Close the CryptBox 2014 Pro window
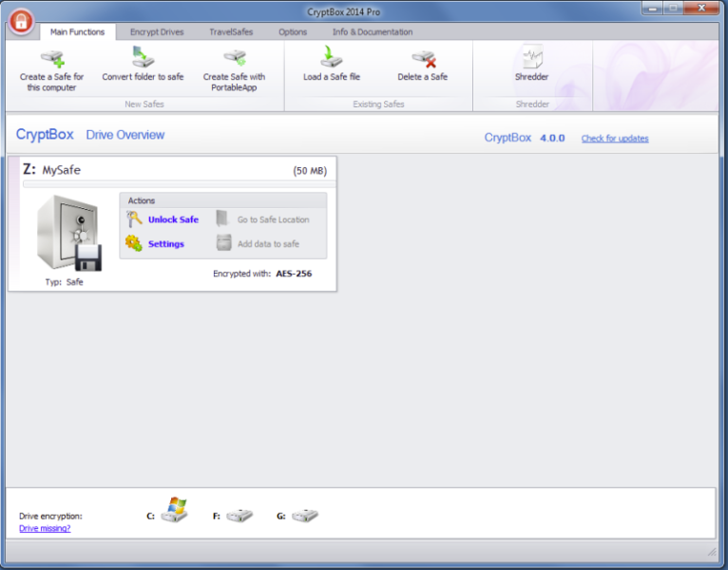This screenshot has width=728, height=570. coord(701,9)
